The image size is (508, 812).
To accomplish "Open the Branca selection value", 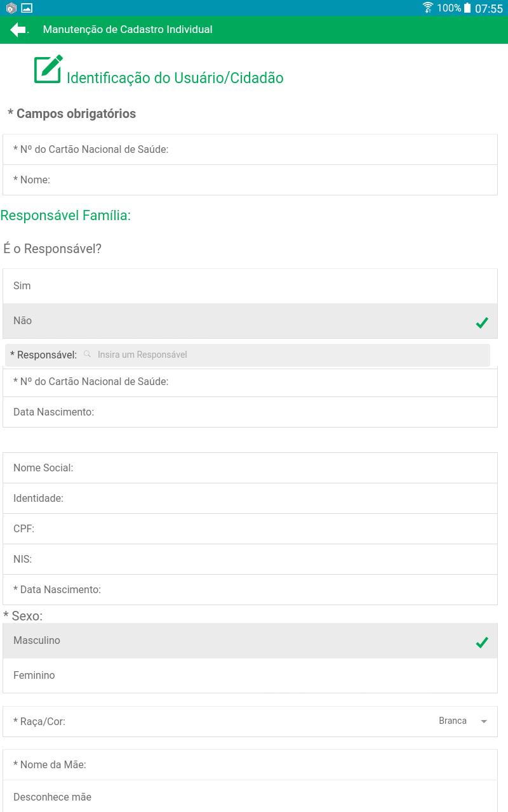I will 453,721.
